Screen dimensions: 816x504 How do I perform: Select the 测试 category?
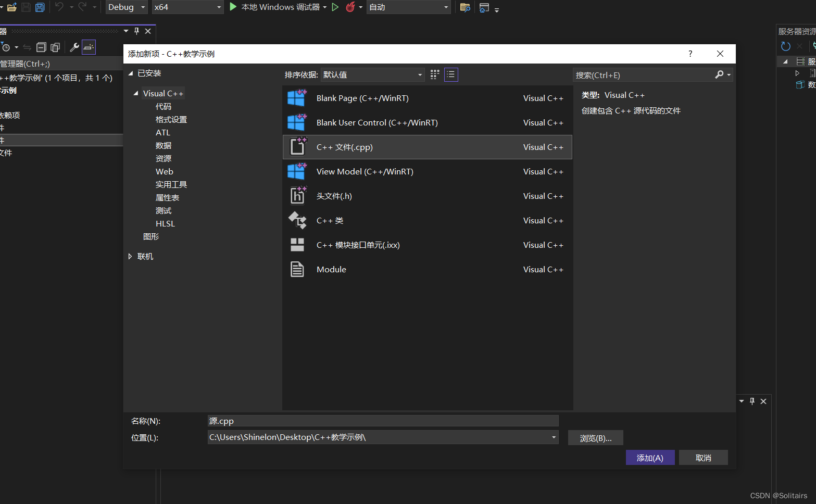(164, 211)
